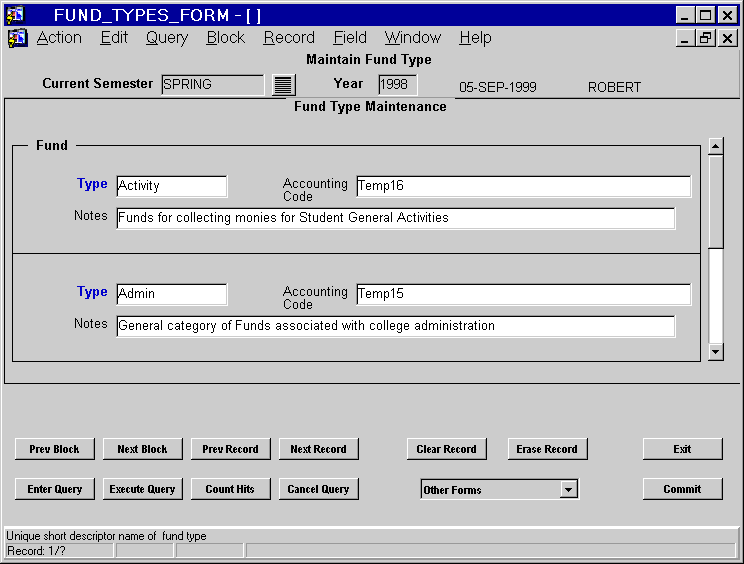Viewport: 744px width, 564px height.
Task: Click the Current Semester field
Action: (213, 84)
